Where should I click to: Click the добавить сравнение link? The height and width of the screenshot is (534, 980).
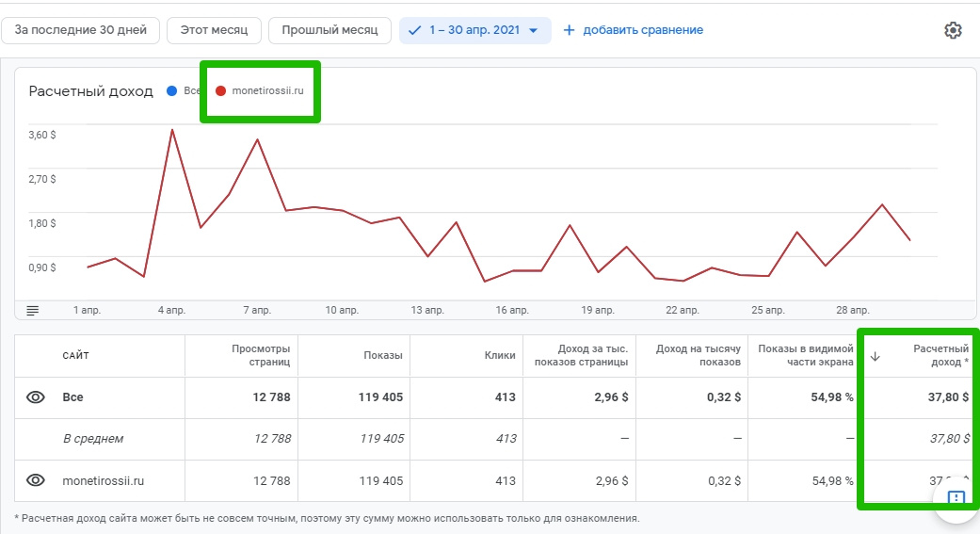point(643,30)
